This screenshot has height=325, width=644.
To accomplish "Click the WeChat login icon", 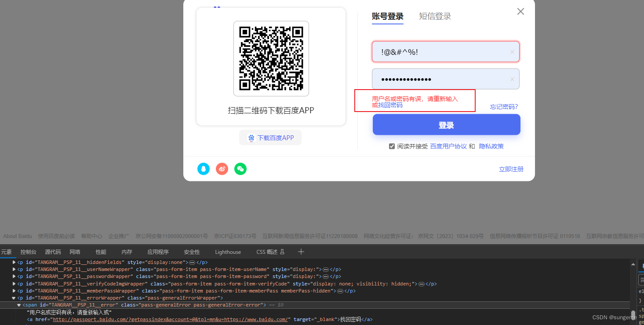I will coord(240,169).
